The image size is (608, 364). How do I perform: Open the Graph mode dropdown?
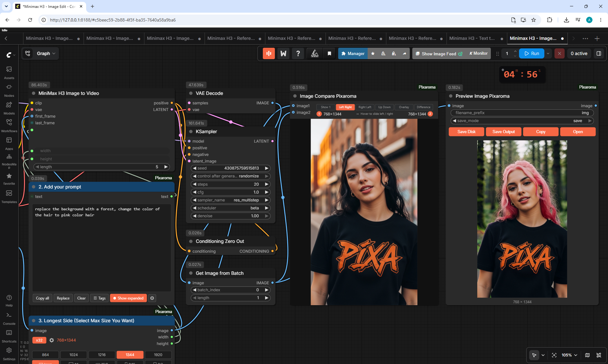(x=40, y=53)
